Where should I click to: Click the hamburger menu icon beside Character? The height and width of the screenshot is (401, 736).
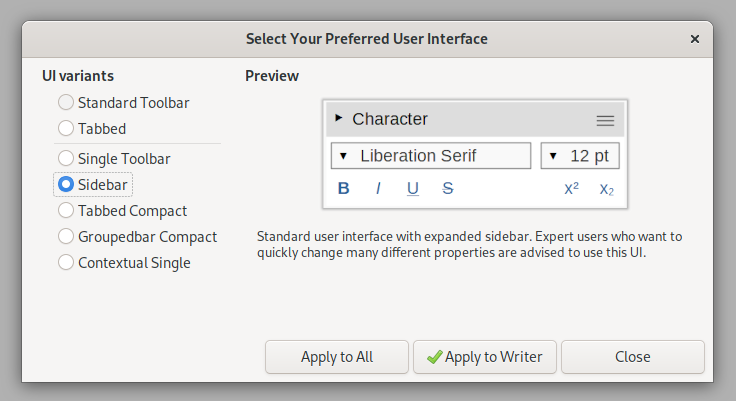(x=605, y=120)
